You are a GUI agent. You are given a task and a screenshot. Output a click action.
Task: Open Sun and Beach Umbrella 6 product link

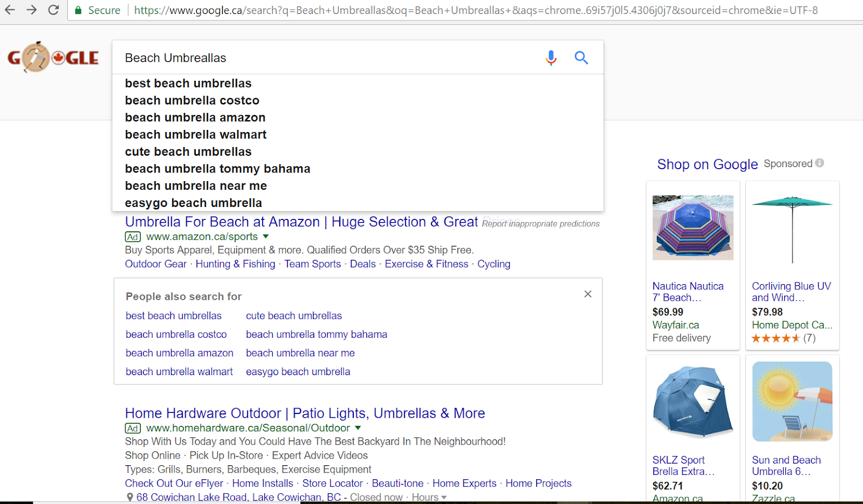(x=786, y=466)
